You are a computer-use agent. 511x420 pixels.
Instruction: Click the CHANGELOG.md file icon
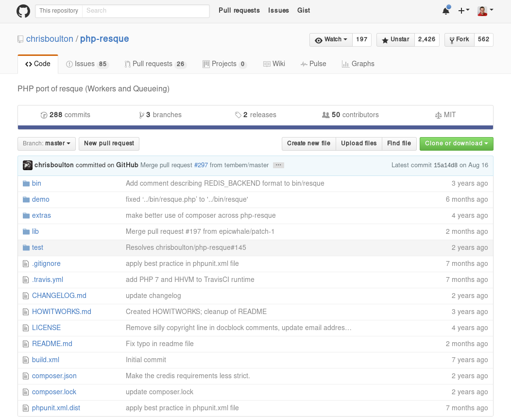pyautogui.click(x=26, y=296)
